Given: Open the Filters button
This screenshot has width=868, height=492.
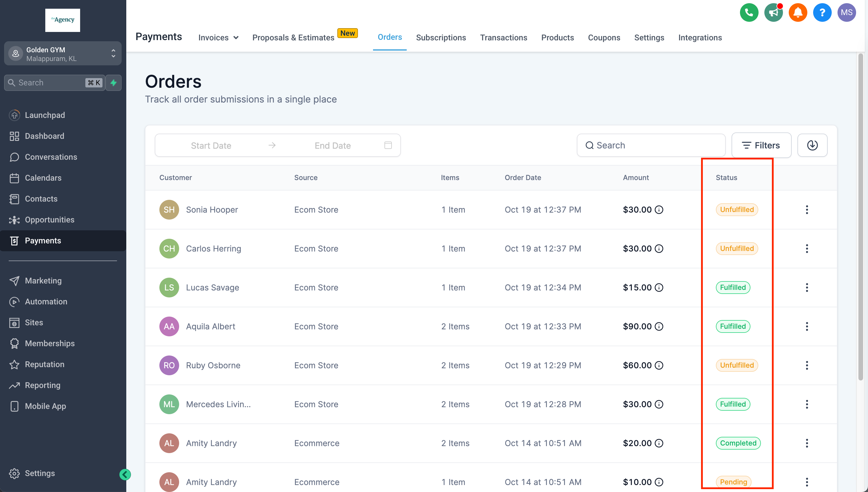Looking at the screenshot, I should click(761, 145).
